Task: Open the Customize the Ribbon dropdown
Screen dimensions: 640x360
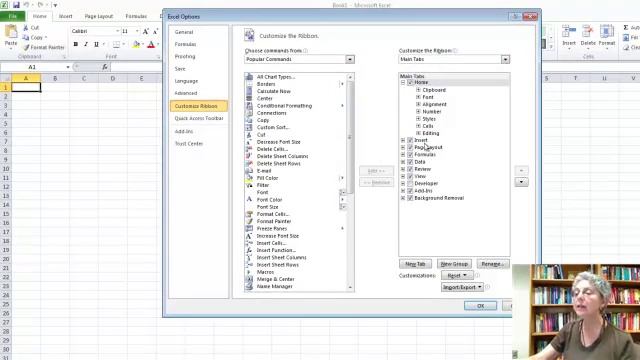Action: click(x=505, y=59)
